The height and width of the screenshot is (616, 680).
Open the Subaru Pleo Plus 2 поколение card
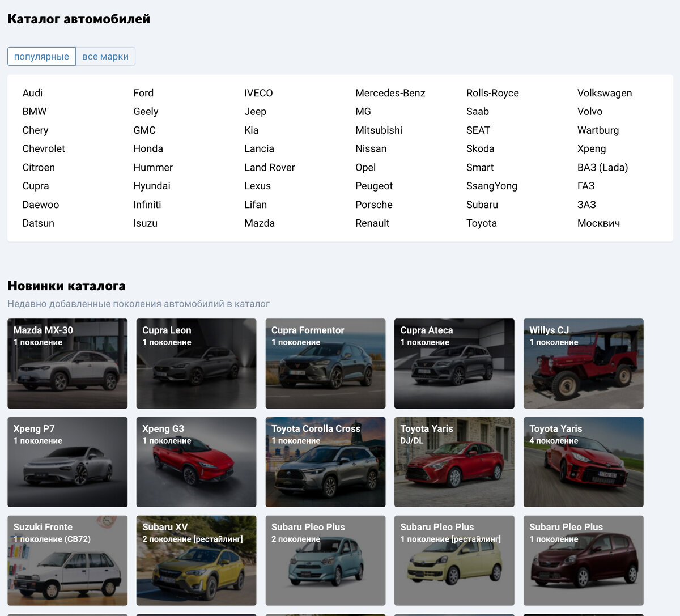click(x=325, y=560)
